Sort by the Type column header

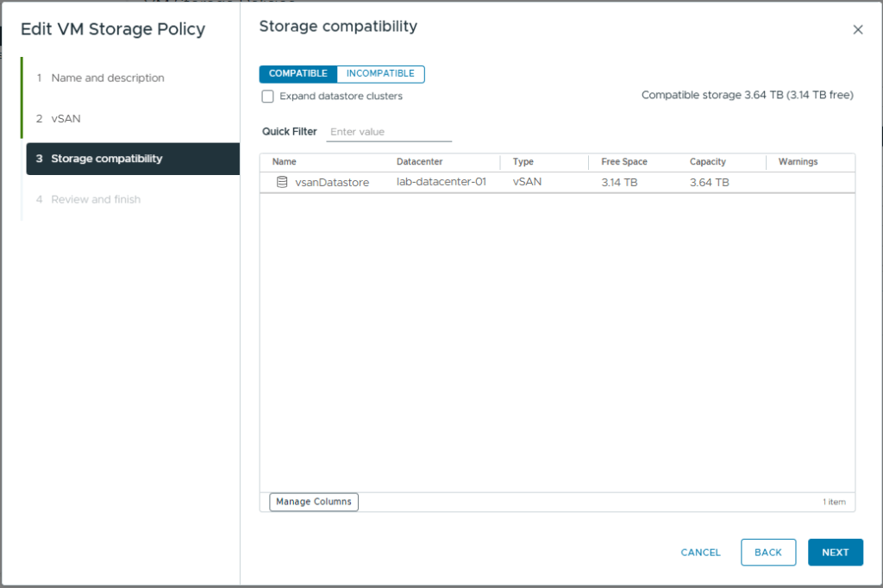pos(523,162)
